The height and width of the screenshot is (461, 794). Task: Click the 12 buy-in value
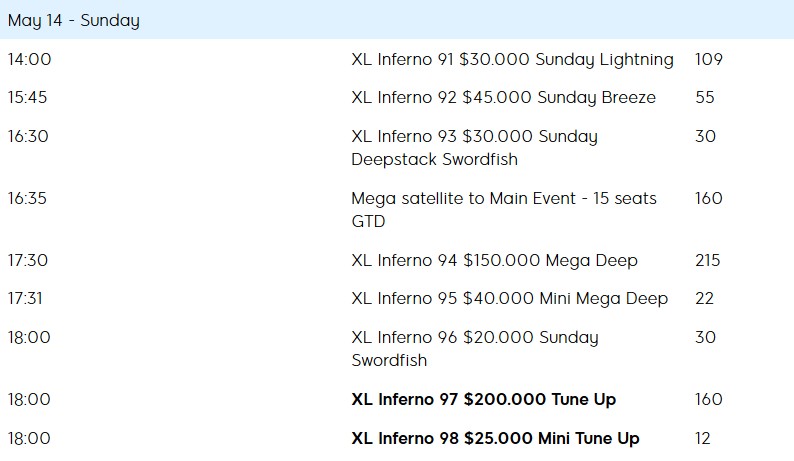pos(702,438)
